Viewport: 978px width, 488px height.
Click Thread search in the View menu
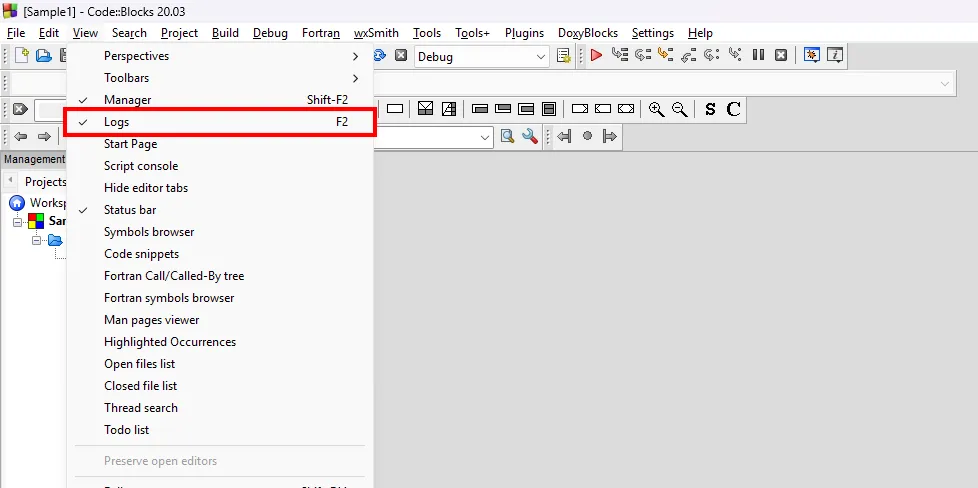coord(141,408)
